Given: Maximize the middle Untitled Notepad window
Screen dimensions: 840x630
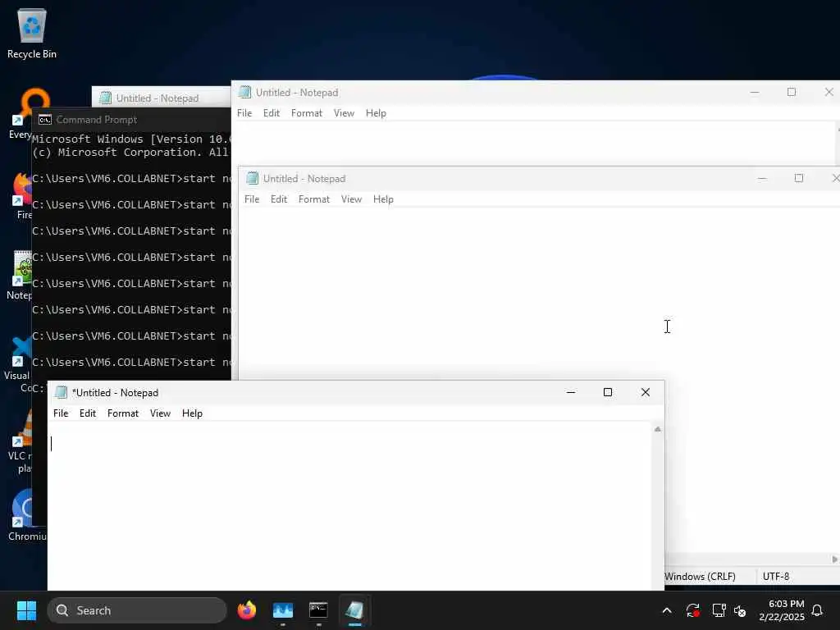Looking at the screenshot, I should 799,178.
